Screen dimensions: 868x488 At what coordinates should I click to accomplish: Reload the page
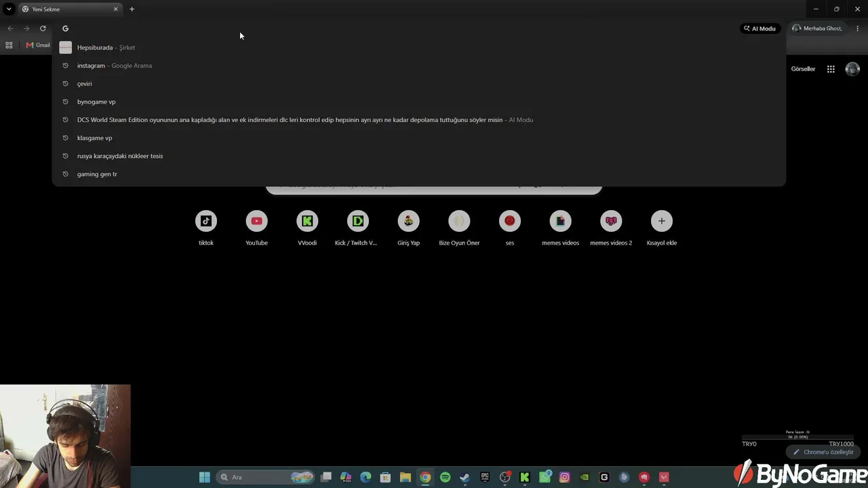pos(43,28)
